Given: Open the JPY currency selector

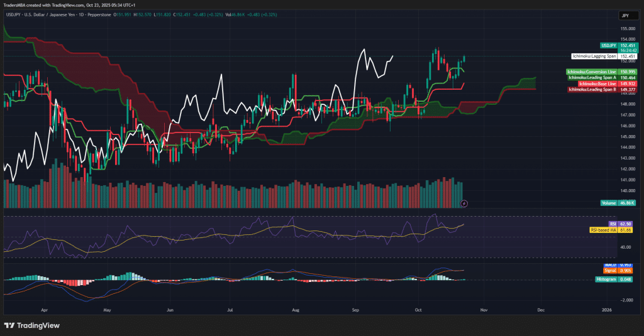Looking at the screenshot, I should (629, 16).
